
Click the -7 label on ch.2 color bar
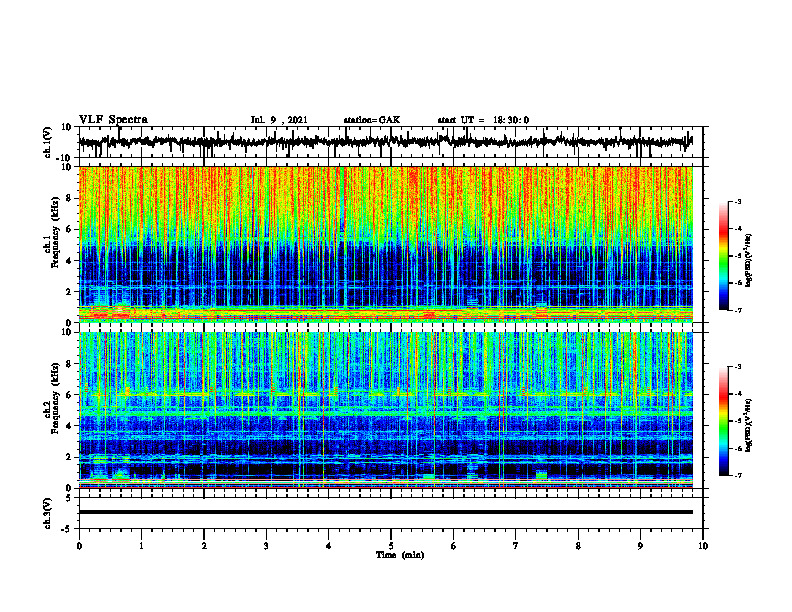(x=737, y=476)
